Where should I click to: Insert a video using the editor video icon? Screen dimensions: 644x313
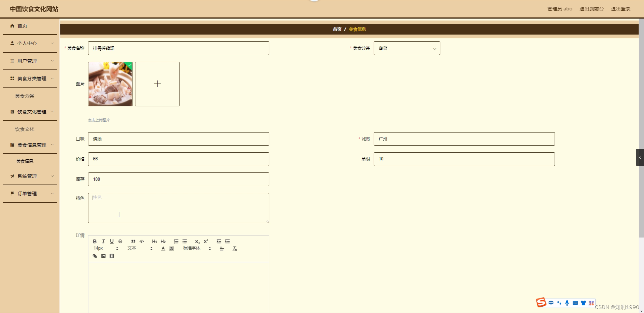tap(111, 256)
